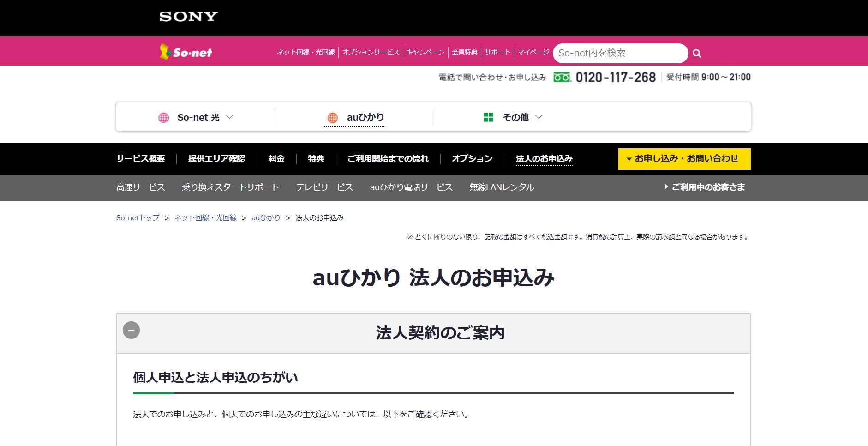This screenshot has height=446, width=868.
Task: Select the So-net 光 globe icon
Action: (165, 117)
